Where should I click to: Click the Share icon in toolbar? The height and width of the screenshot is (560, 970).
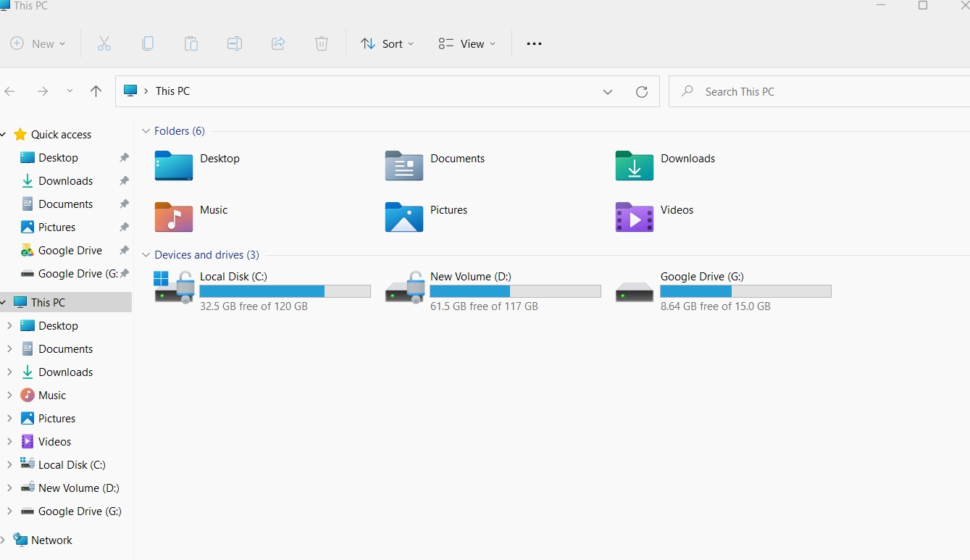point(278,44)
